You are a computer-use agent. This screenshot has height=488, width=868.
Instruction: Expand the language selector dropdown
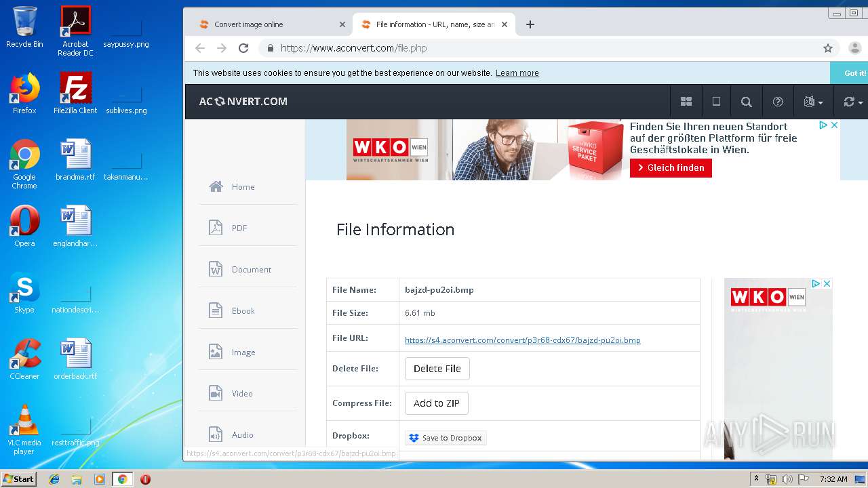(x=812, y=102)
